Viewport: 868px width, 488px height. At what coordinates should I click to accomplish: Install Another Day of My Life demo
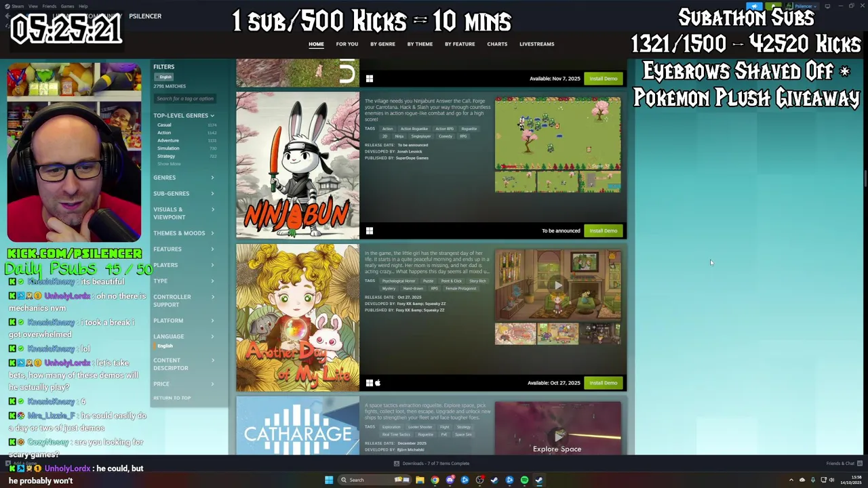pyautogui.click(x=603, y=383)
